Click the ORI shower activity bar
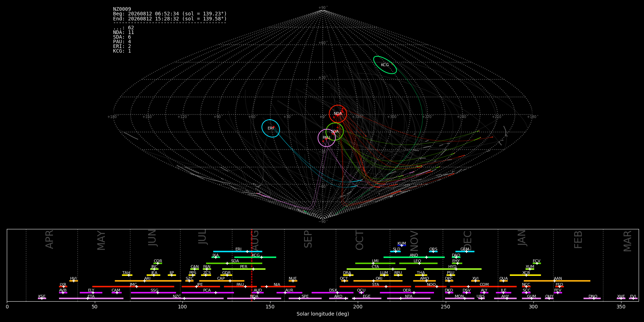 (x=378, y=281)
